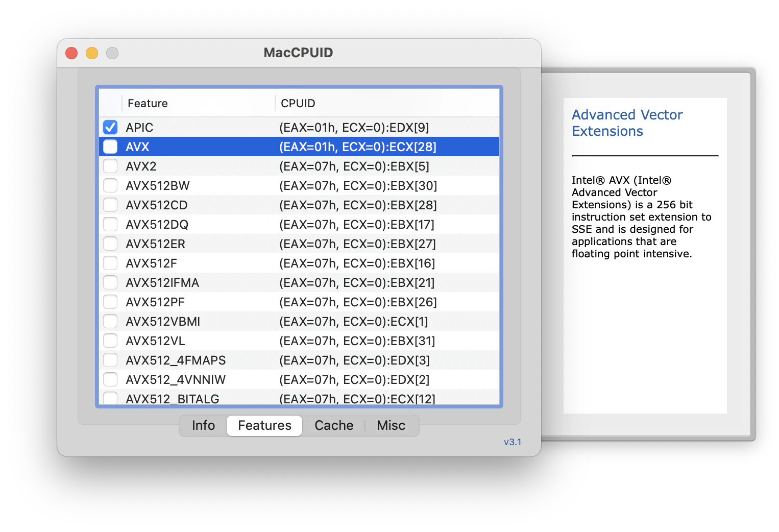Close the MacCPUID window
Image resolution: width=779 pixels, height=532 pixels.
tap(71, 53)
